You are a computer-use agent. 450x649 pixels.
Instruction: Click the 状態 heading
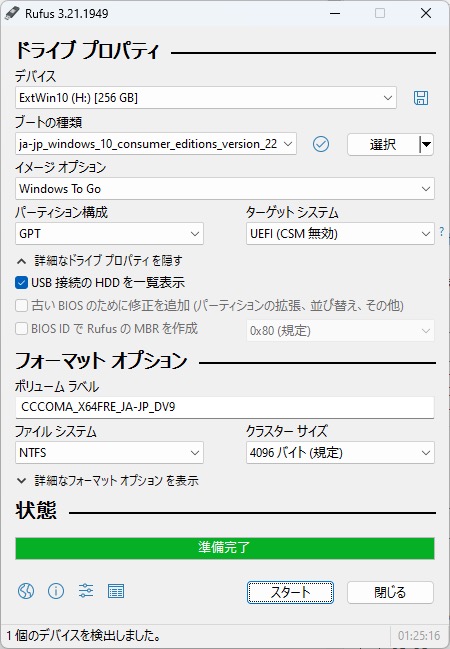click(x=36, y=510)
